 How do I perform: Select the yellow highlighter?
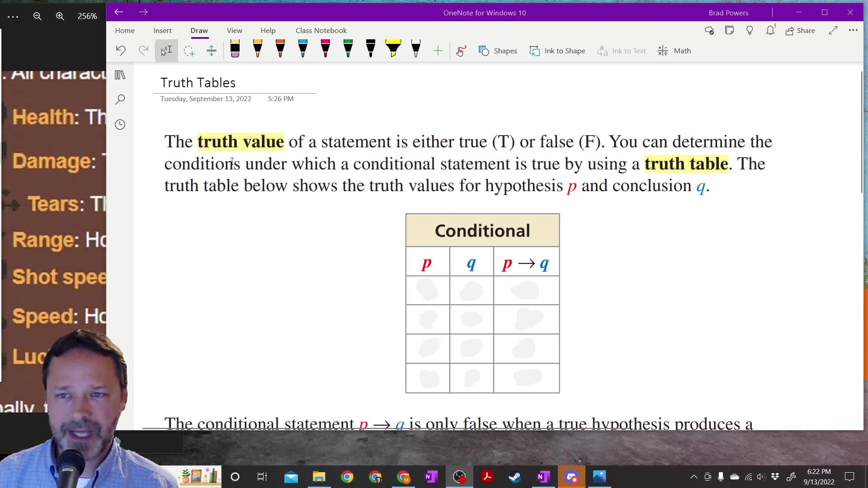(x=393, y=49)
